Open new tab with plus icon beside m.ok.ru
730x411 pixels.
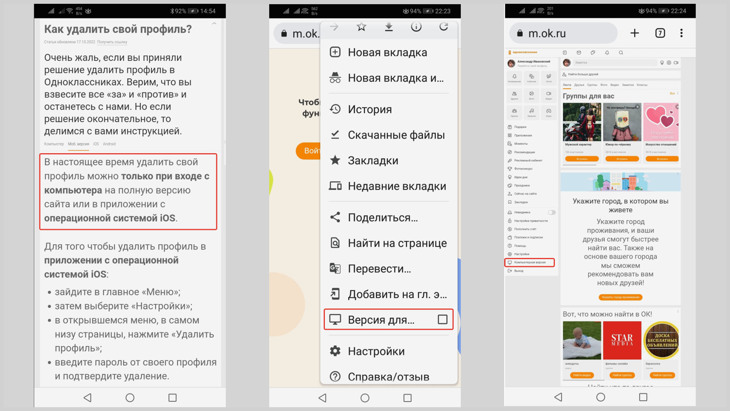[x=634, y=33]
